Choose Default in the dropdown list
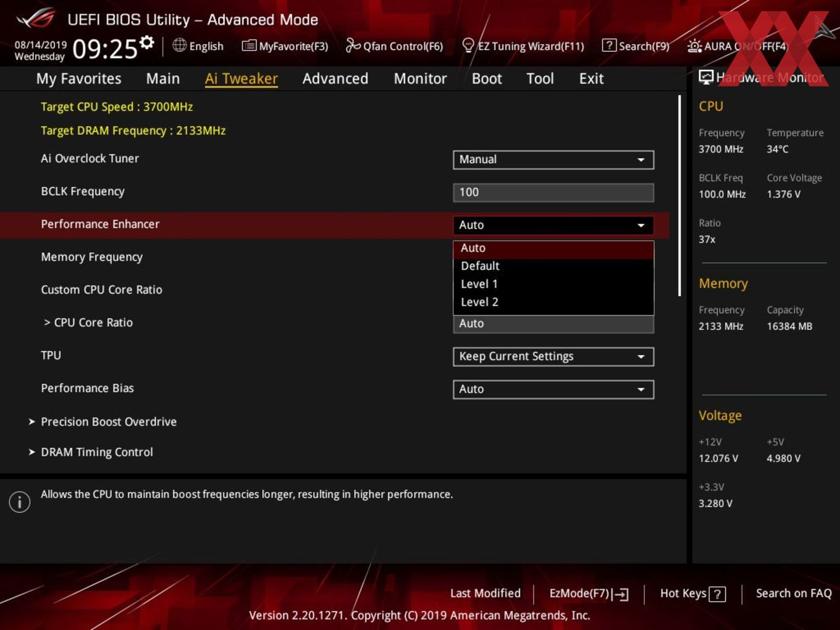The image size is (840, 630). pos(553,266)
